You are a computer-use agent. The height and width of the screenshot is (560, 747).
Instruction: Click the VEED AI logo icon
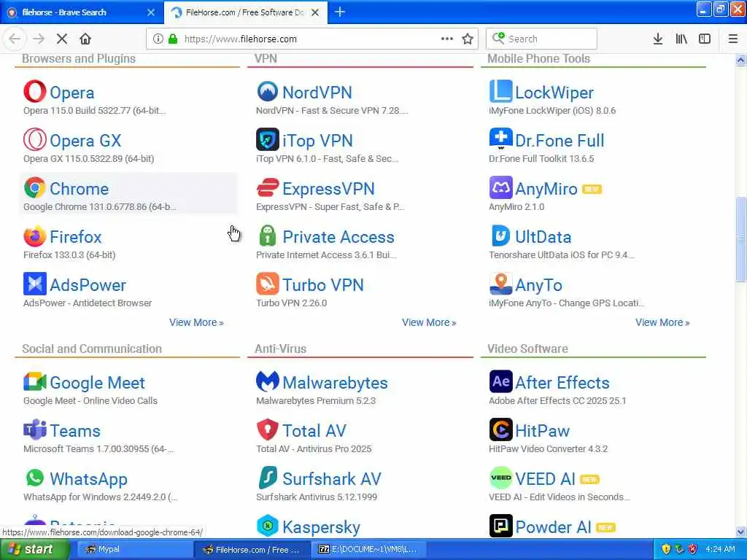click(x=500, y=478)
